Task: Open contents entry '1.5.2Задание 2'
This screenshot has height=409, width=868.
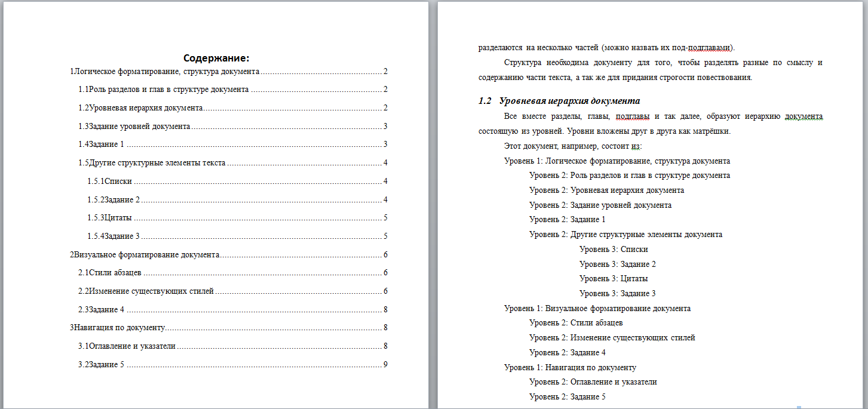Action: [x=238, y=200]
